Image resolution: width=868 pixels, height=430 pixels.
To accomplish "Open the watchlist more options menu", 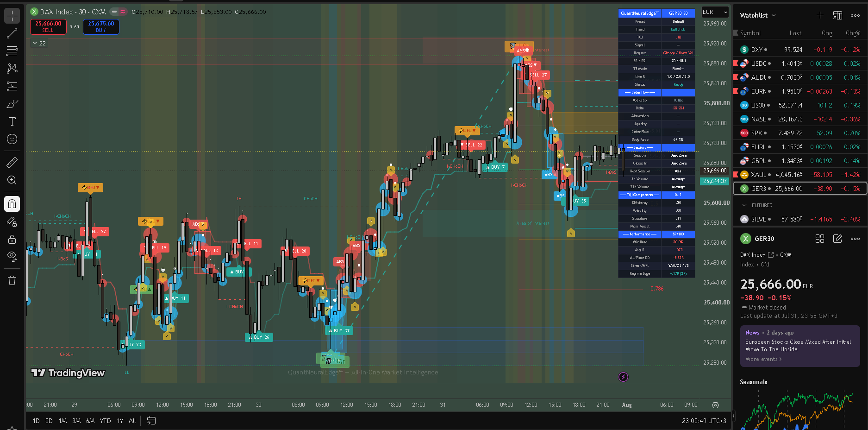I will coord(855,15).
